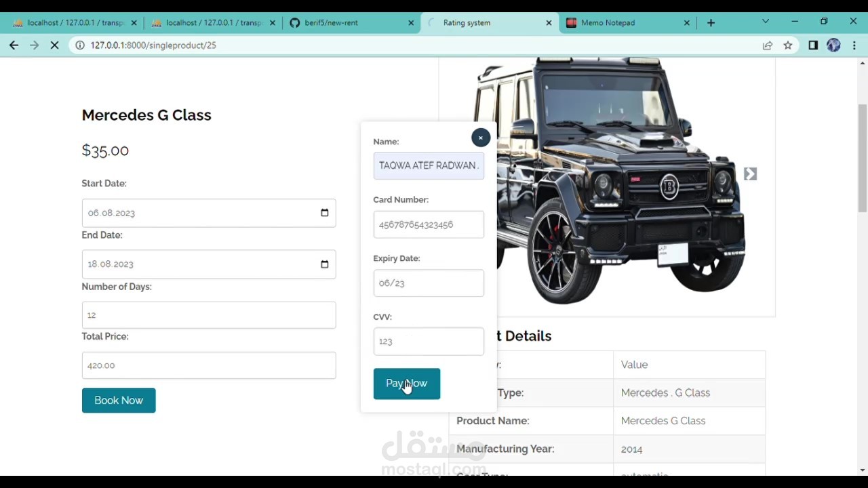
Task: Click the Manufacturing Year: table cell
Action: tap(531, 449)
